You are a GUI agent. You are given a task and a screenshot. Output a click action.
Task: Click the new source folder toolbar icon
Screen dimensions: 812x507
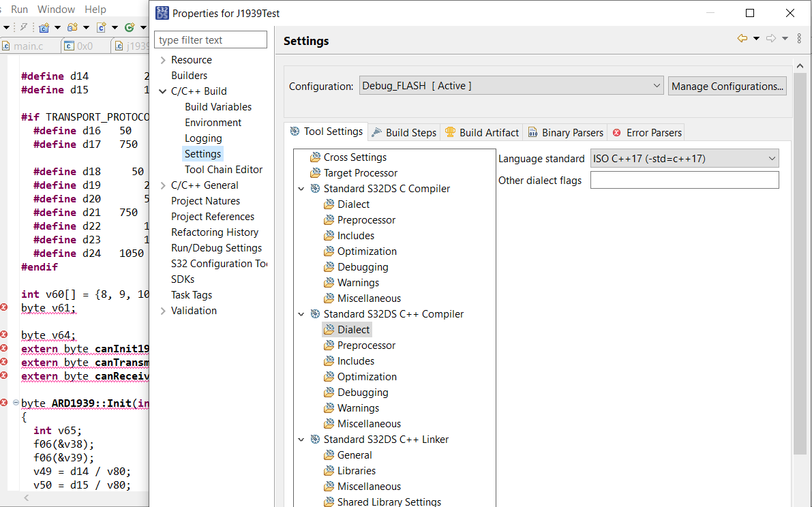[x=72, y=27]
